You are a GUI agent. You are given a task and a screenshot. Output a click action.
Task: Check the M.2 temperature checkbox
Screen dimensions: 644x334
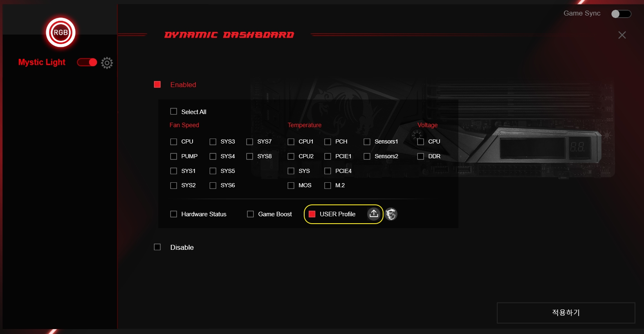[x=328, y=185]
